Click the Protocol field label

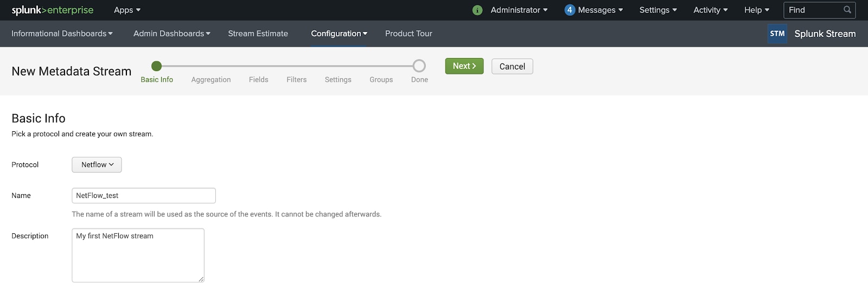[x=25, y=165]
